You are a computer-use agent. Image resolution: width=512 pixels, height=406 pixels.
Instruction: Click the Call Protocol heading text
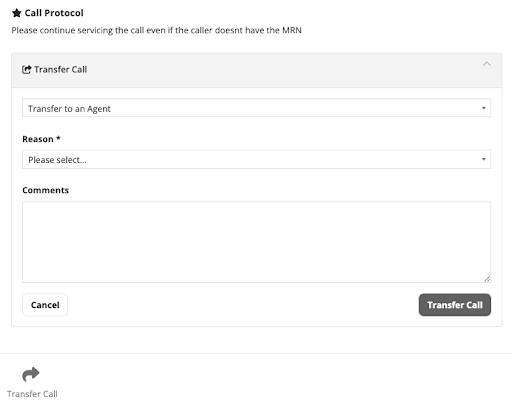coord(54,13)
